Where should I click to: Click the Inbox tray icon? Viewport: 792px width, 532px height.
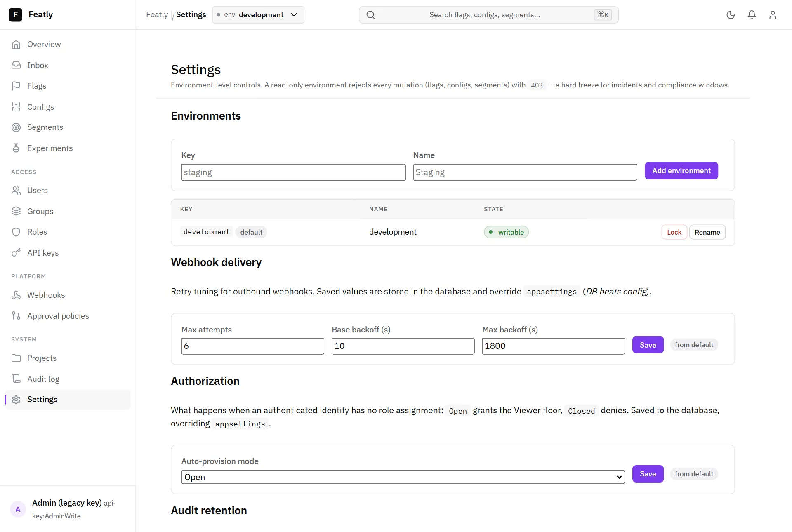tap(16, 65)
